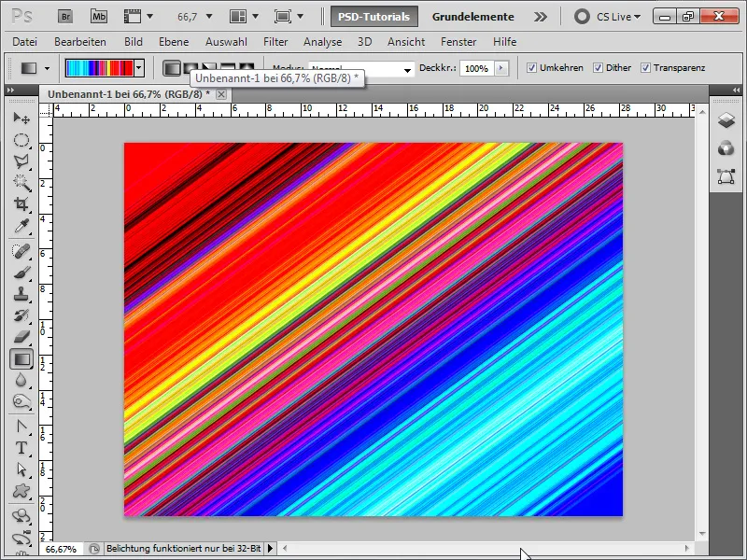Open the Datei menu
Screen dimensions: 747x560
[x=25, y=42]
